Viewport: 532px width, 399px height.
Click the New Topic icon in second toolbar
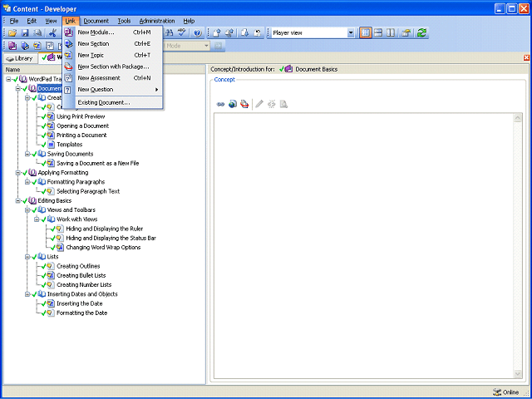pyautogui.click(x=37, y=46)
